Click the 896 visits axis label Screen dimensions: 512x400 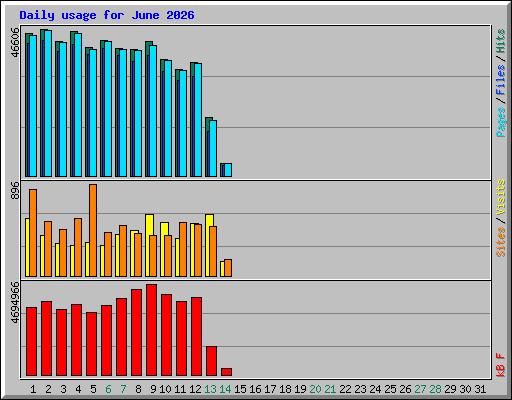[15, 190]
